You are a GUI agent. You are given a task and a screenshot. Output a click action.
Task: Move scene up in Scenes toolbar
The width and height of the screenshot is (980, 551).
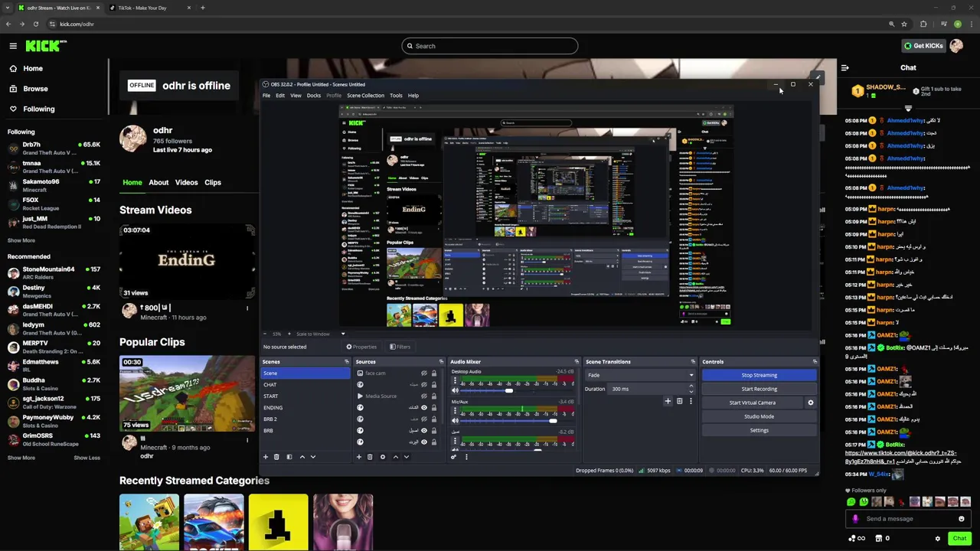[x=302, y=457]
